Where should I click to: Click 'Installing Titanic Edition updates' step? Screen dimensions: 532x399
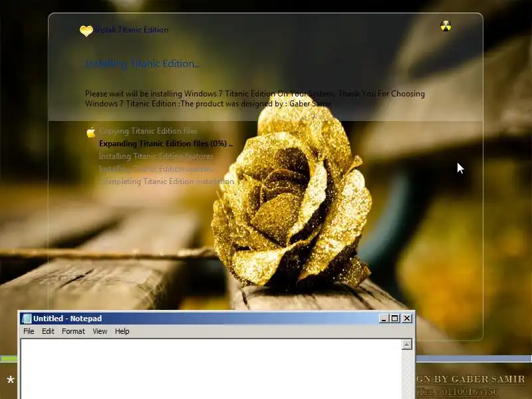(156, 169)
